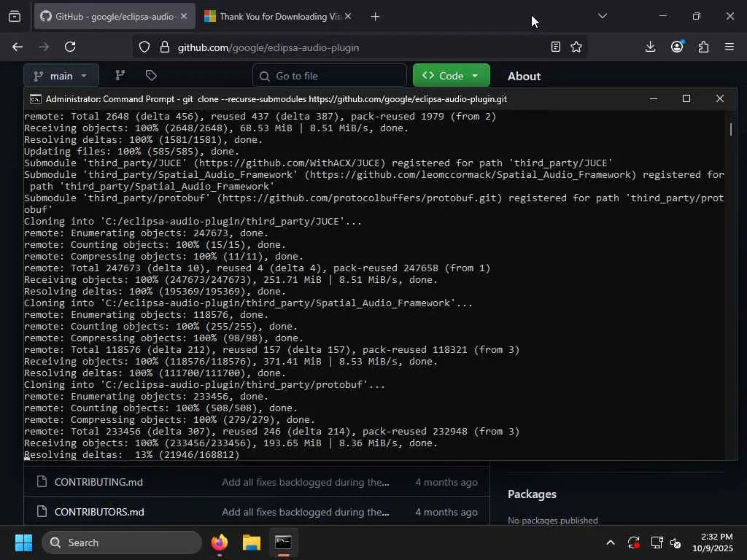Click the Packages heading link

(x=532, y=494)
